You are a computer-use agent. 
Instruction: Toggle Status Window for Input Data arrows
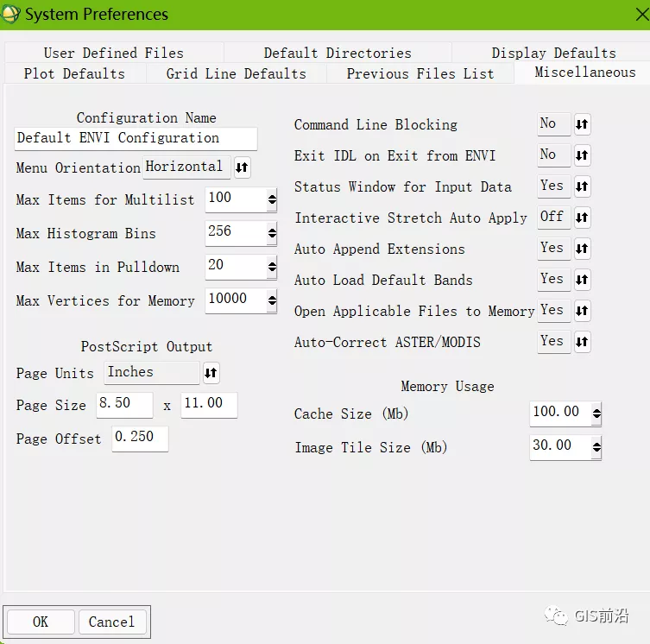click(582, 186)
